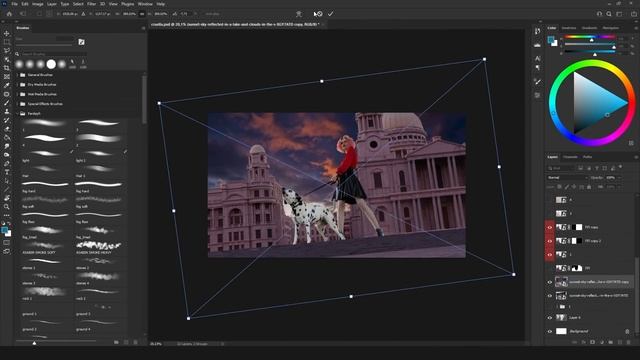Toggle visibility of FFF layer
640x360 pixels.
[549, 268]
